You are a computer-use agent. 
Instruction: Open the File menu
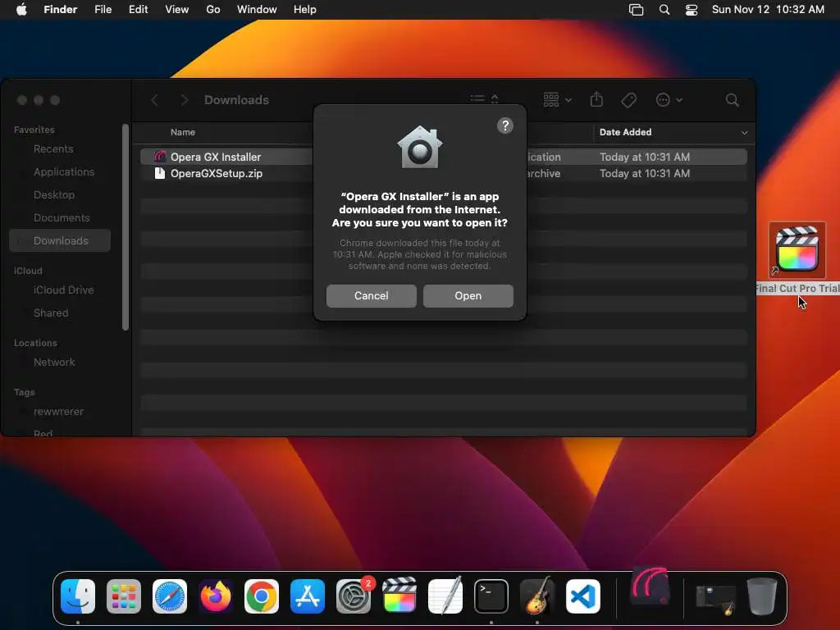coord(103,10)
